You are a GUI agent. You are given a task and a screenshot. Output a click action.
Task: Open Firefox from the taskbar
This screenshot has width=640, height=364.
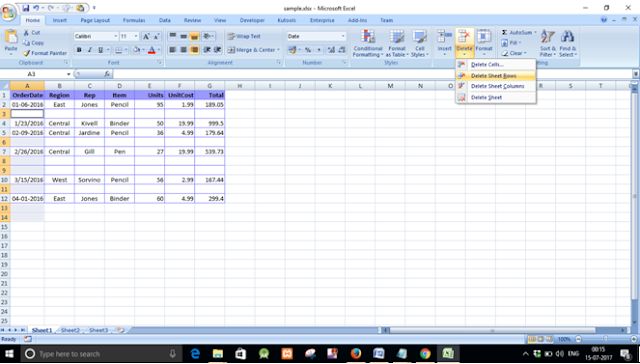(x=356, y=353)
